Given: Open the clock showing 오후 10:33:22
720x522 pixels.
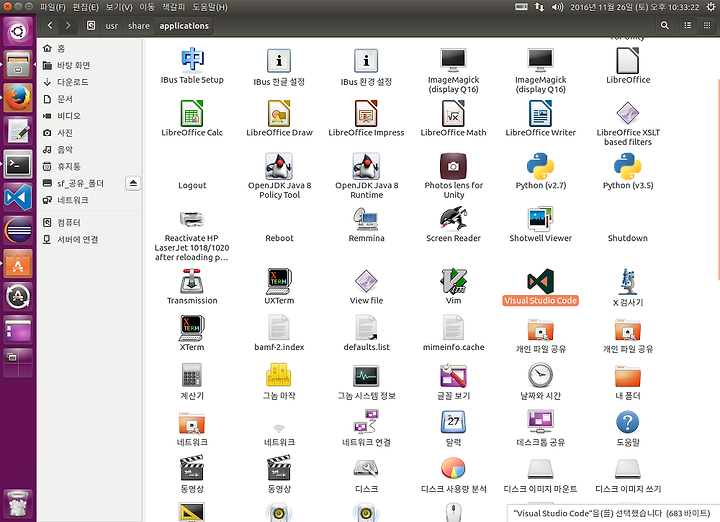Looking at the screenshot, I should click(635, 7).
